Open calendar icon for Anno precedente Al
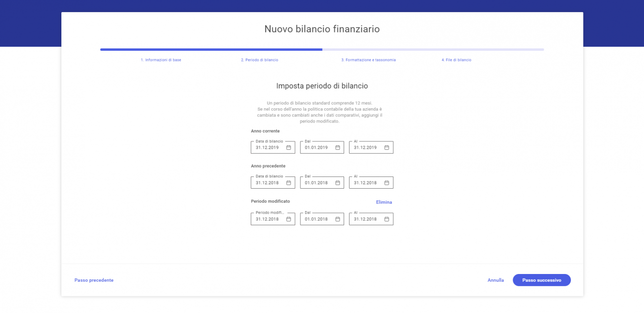 386,183
